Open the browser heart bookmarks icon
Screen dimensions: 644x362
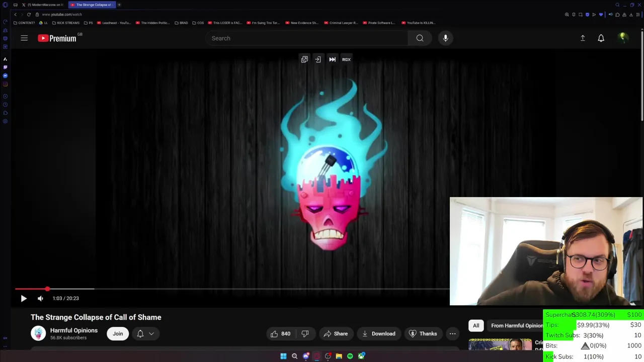601,15
